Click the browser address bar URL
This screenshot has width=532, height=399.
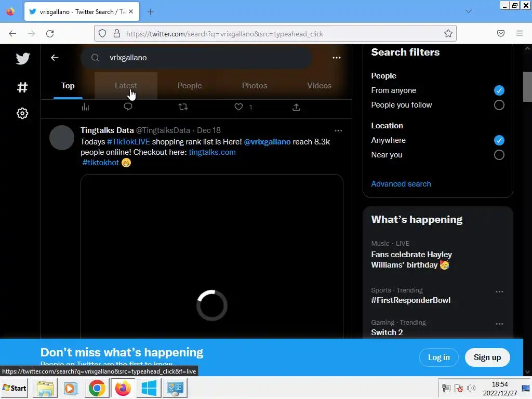click(x=224, y=34)
